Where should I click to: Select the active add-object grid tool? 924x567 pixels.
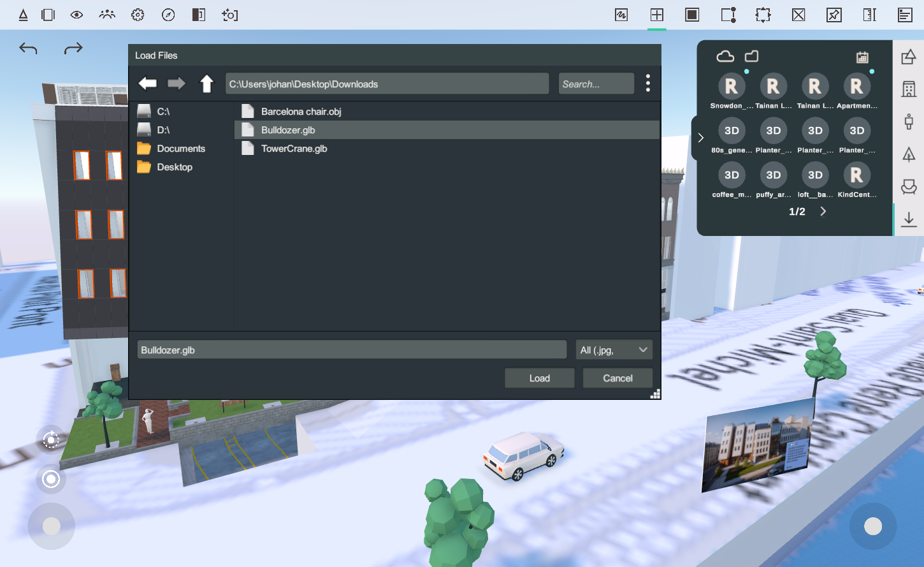[657, 15]
